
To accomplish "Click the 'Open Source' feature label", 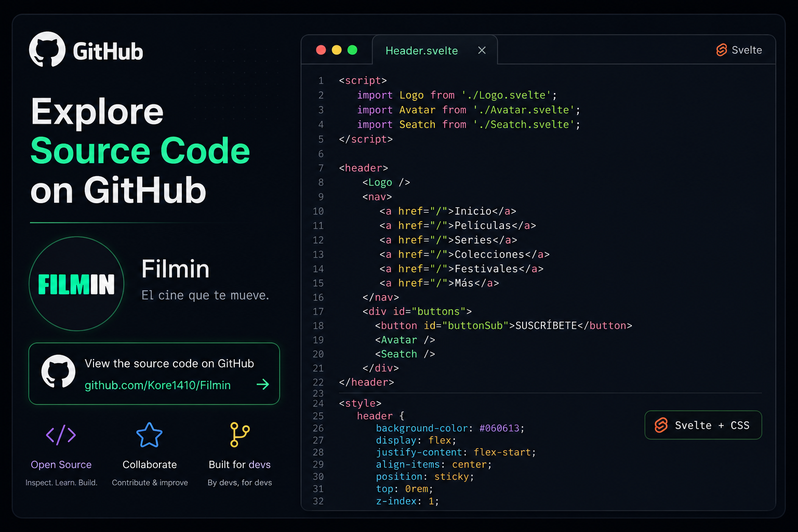I will pos(61,464).
